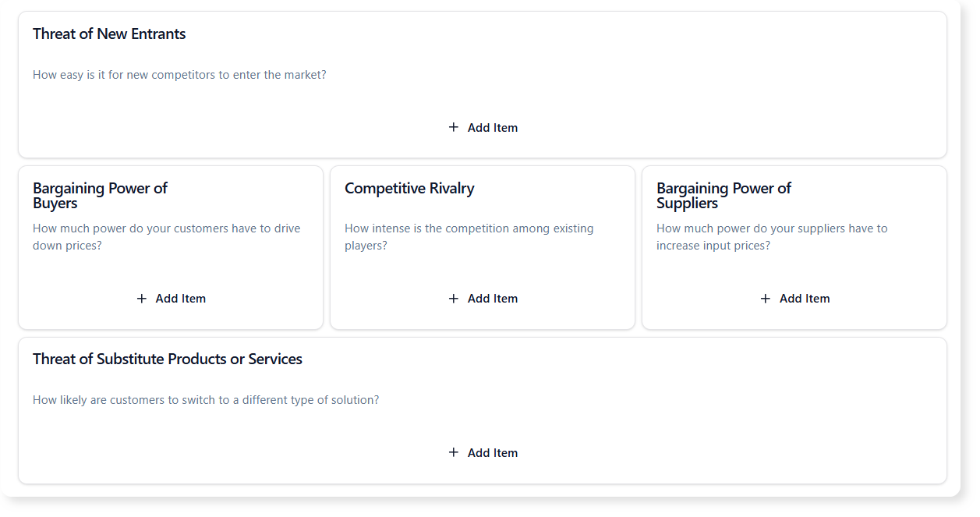
Task: Add Item to Competitive Rivalry card
Action: pyautogui.click(x=483, y=298)
